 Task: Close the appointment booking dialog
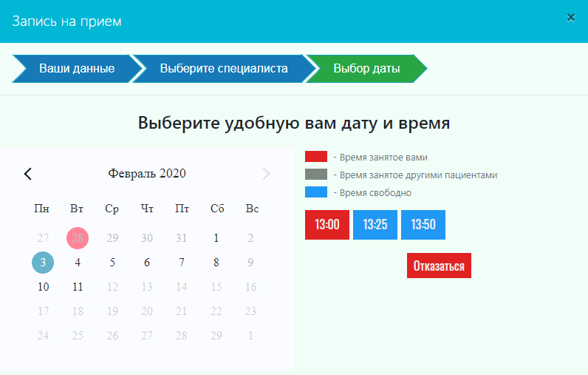pos(570,17)
